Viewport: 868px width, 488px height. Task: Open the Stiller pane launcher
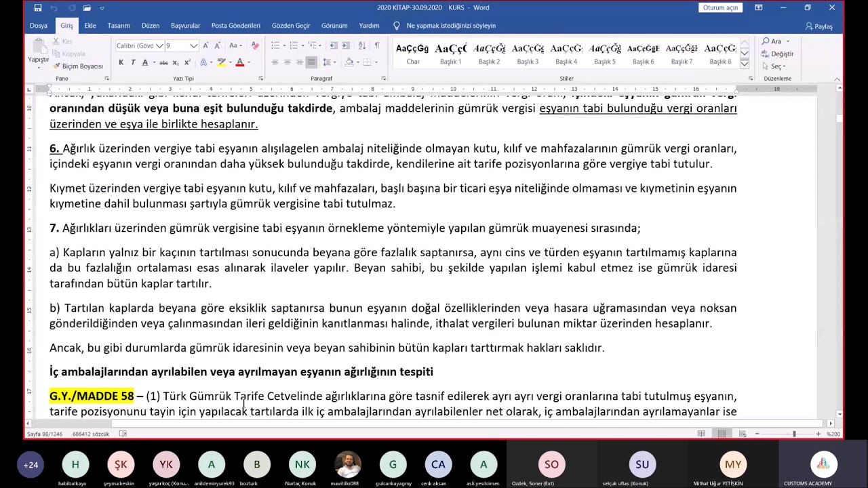click(x=750, y=79)
